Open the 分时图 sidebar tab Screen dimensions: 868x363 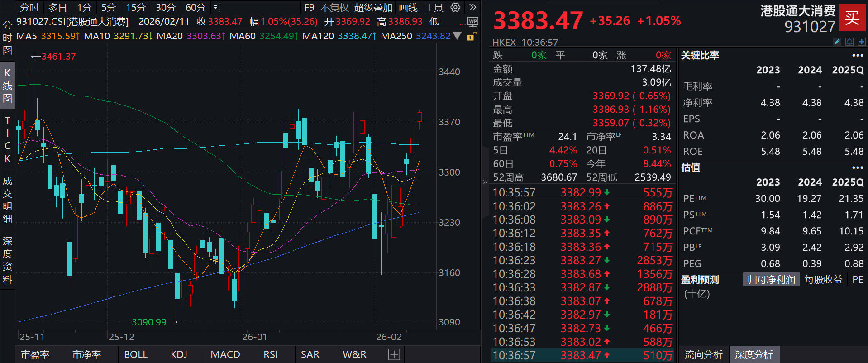point(7,38)
